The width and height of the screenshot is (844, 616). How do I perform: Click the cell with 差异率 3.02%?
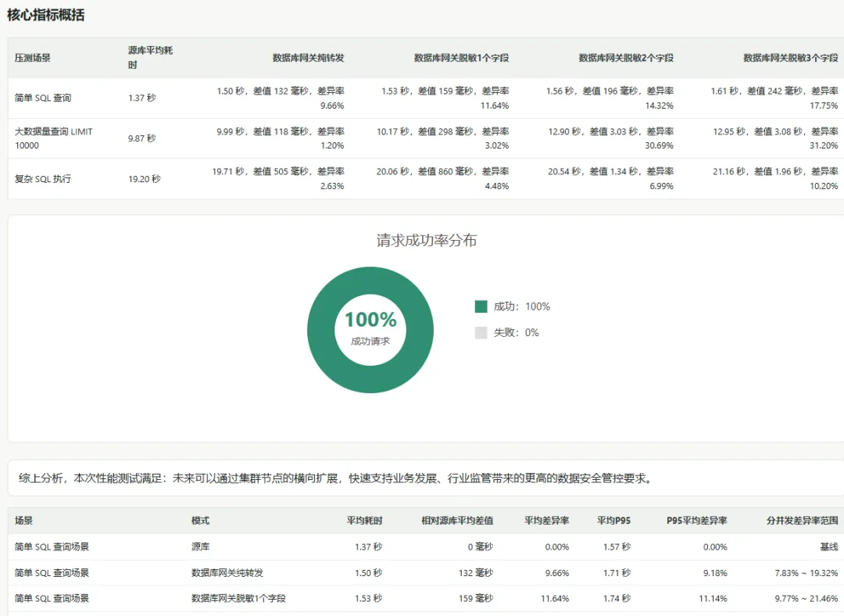click(x=443, y=138)
